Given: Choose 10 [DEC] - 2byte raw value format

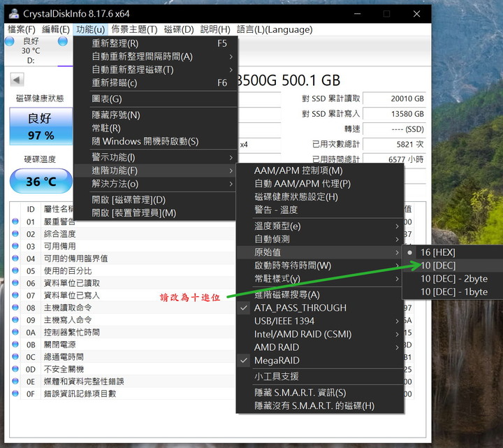Looking at the screenshot, I should pos(452,279).
